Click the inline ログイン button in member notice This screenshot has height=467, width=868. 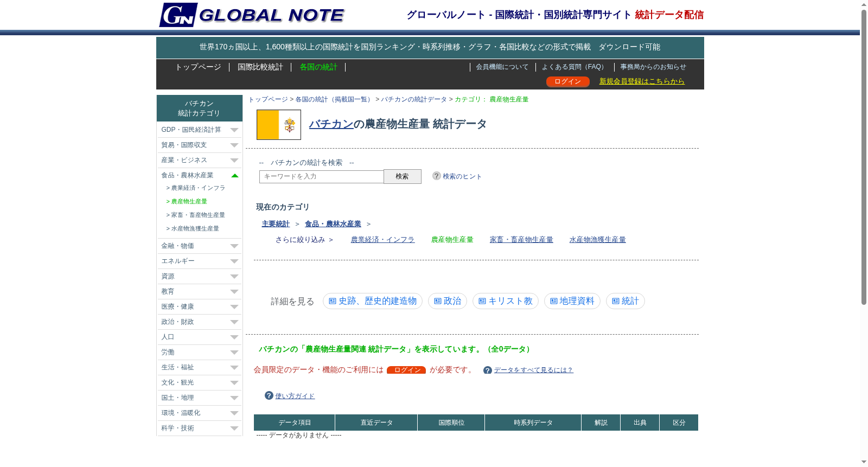[x=406, y=370]
